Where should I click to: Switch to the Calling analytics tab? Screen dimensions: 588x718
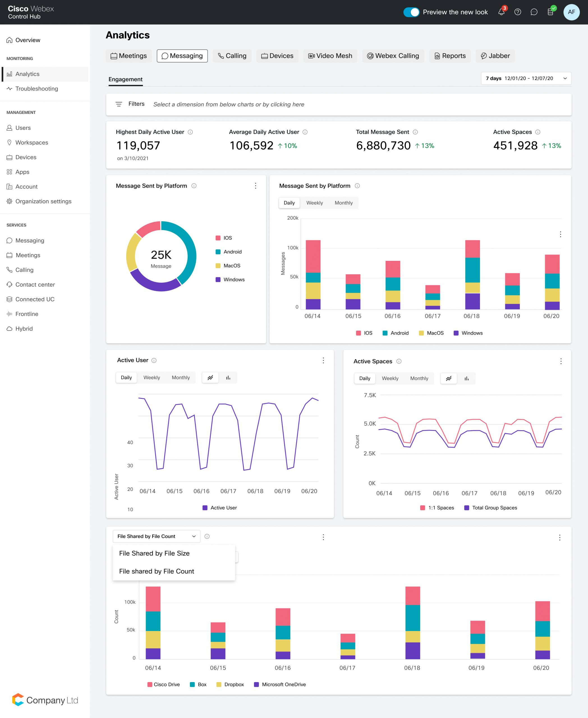232,56
